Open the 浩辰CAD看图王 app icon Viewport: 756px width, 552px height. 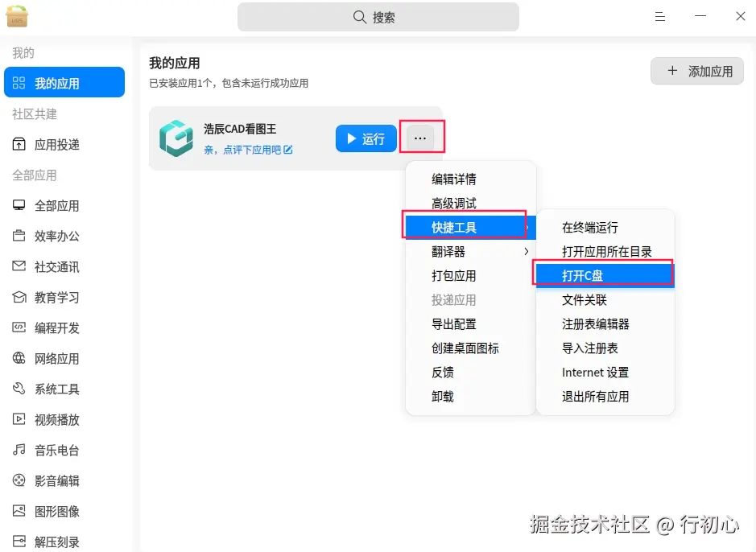[x=176, y=138]
